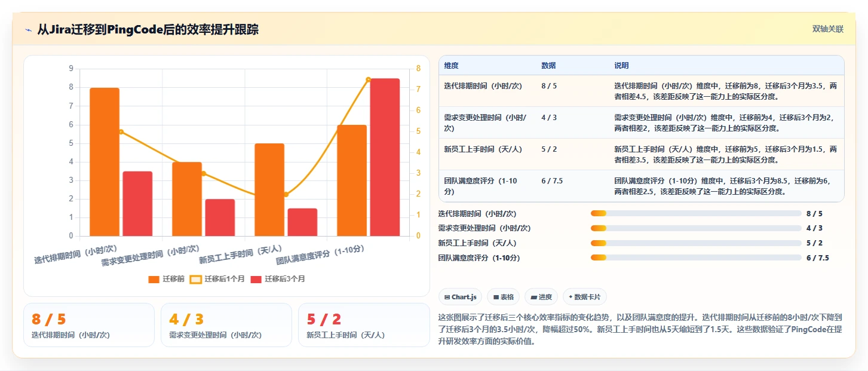Click the 新员工上手时间 x-axis label in the chart
The width and height of the screenshot is (868, 371).
point(241,255)
